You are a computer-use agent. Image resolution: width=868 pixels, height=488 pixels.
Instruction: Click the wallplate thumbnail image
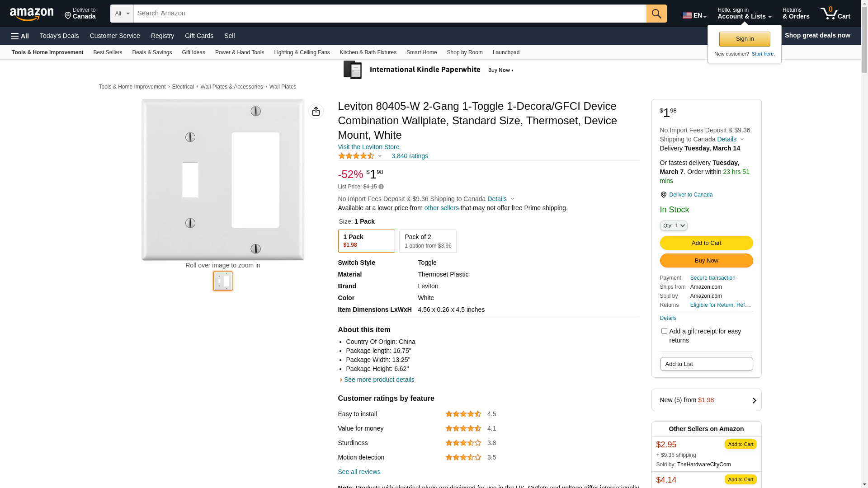[223, 281]
